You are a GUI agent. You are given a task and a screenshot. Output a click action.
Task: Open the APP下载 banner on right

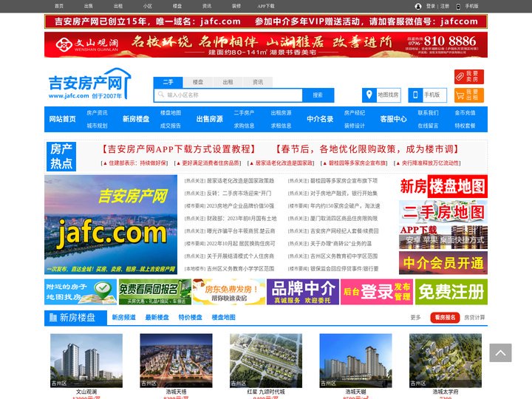point(443,237)
